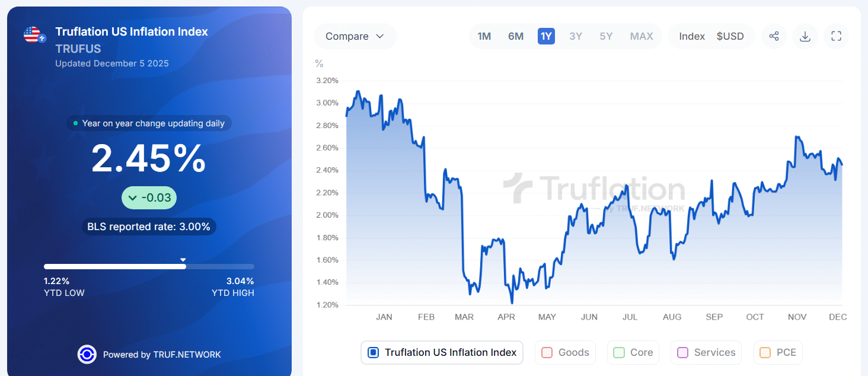This screenshot has height=376, width=868.
Task: Enable the PCE data series
Action: click(x=777, y=352)
